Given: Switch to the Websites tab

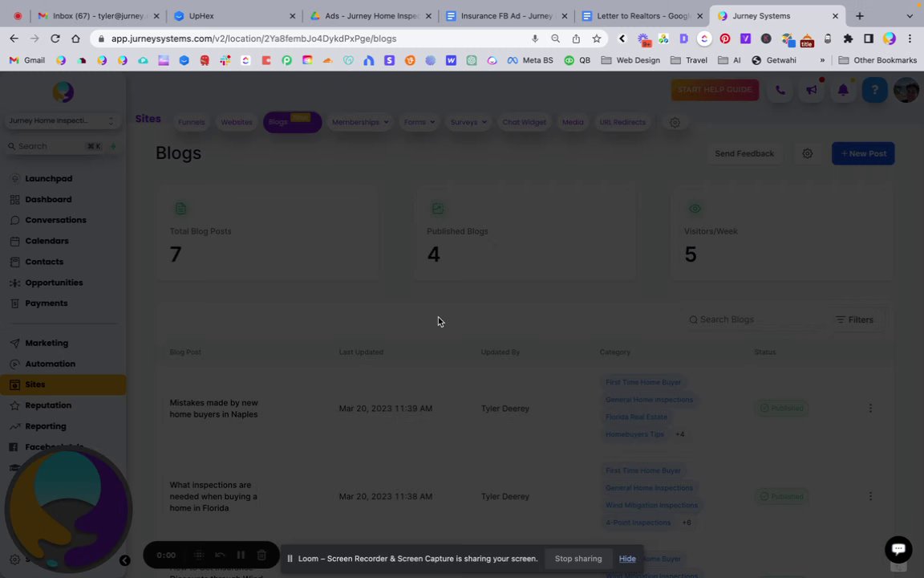Looking at the screenshot, I should 237,122.
